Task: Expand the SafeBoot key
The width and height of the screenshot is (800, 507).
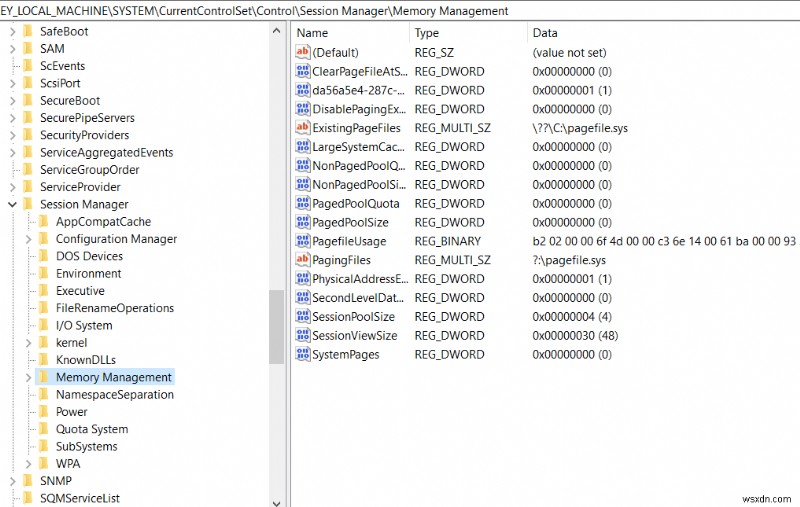Action: [13, 32]
